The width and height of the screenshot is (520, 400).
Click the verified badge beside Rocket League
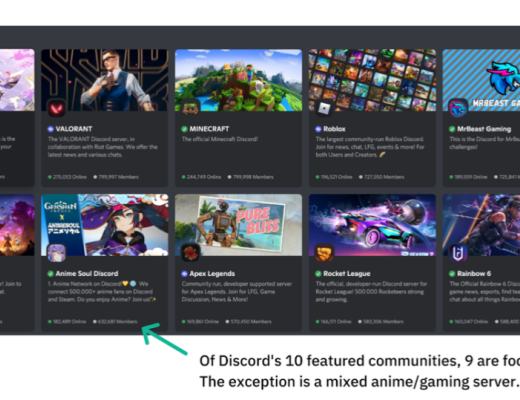click(318, 274)
